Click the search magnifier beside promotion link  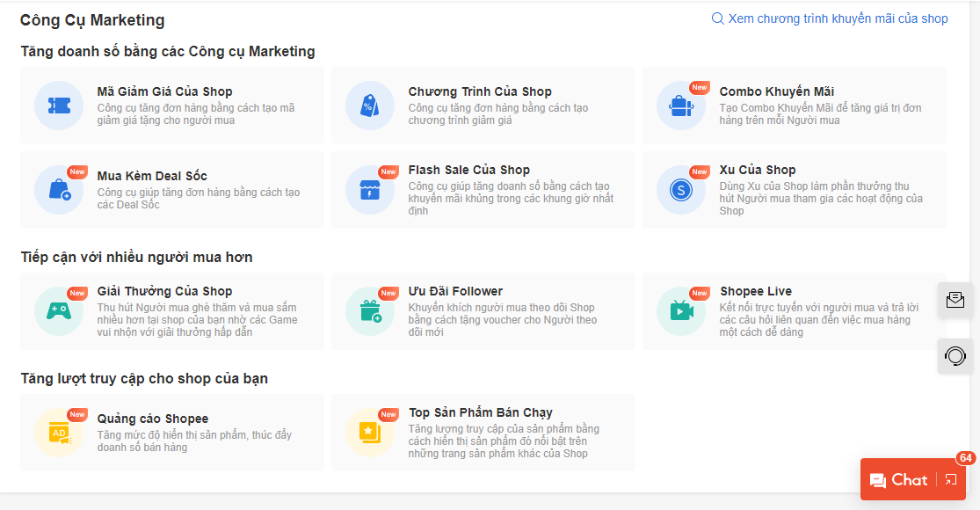(x=719, y=18)
